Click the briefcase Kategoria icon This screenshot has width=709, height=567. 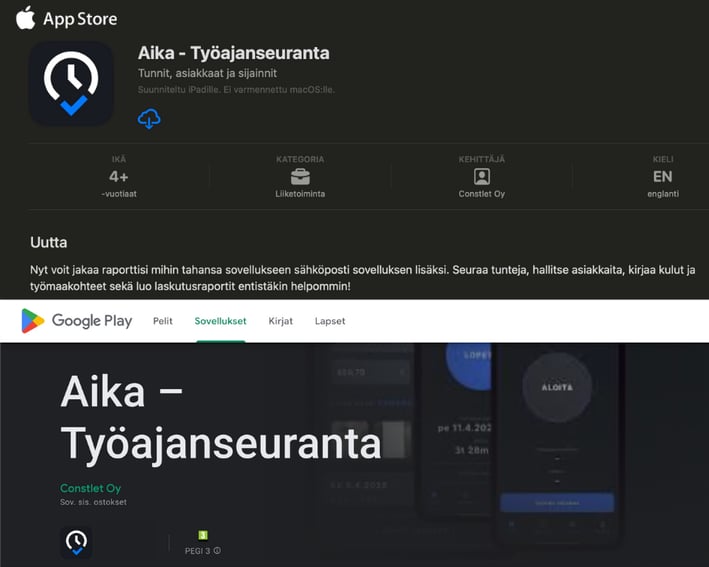tap(300, 176)
